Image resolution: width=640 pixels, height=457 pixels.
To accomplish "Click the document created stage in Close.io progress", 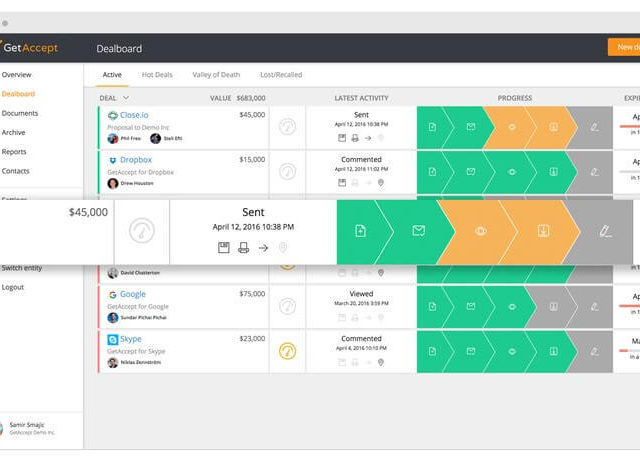I will coord(432,127).
